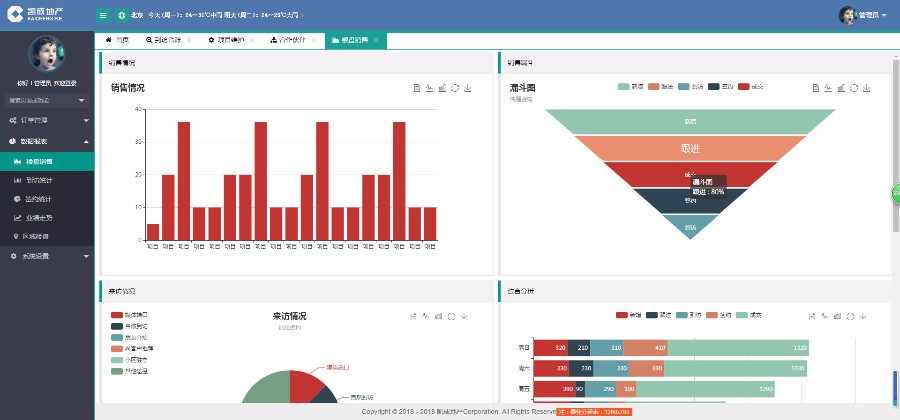Click the light green legend swatch of the pie chart
The image size is (900, 420).
point(117,360)
